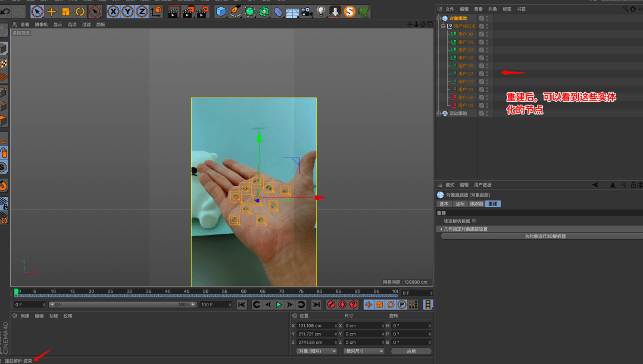This screenshot has width=643, height=364.
Task: Open the Floor grid object icon
Action: pyautogui.click(x=292, y=11)
